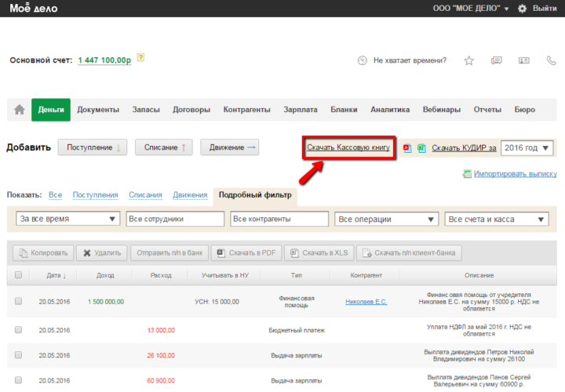Image resolution: width=565 pixels, height=392 pixels.
Task: Click the clock icon beside 'Не хватает времени?'
Action: 363,60
